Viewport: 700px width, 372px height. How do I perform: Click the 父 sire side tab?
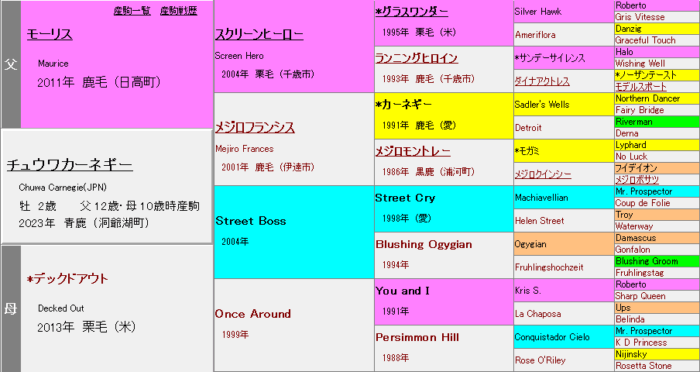click(x=11, y=64)
